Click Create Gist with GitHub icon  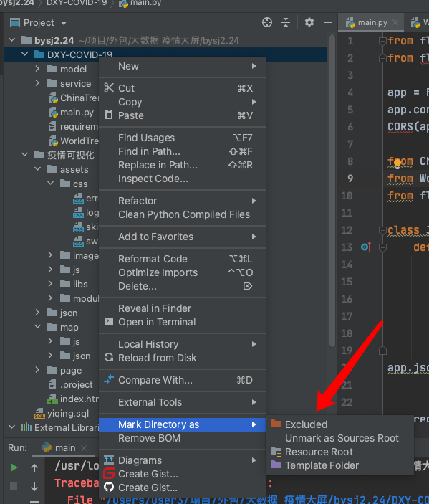pyautogui.click(x=182, y=488)
